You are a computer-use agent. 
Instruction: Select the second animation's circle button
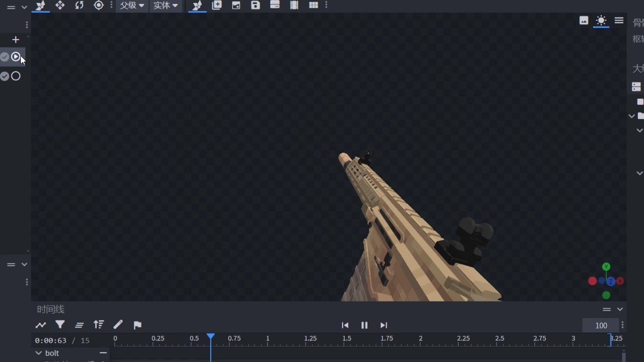(16, 76)
